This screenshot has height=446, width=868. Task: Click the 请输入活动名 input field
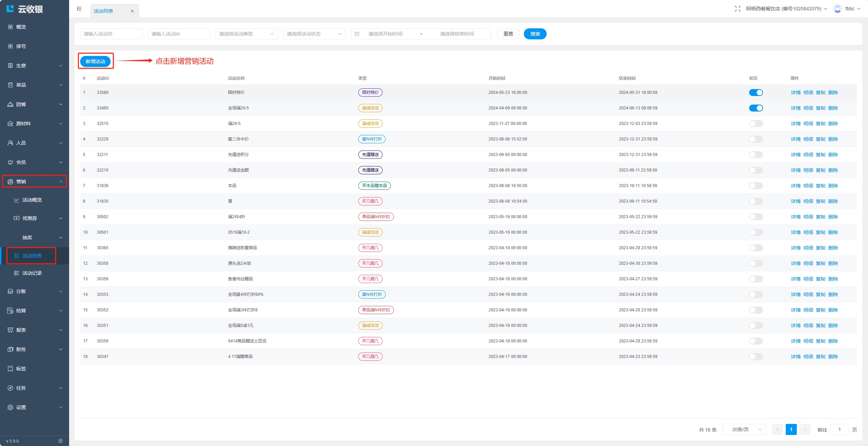(111, 34)
